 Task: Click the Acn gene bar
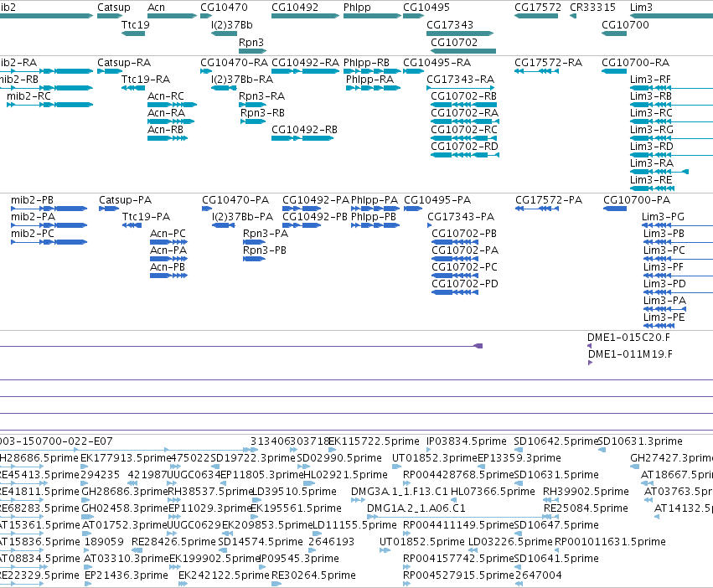pyautogui.click(x=172, y=16)
